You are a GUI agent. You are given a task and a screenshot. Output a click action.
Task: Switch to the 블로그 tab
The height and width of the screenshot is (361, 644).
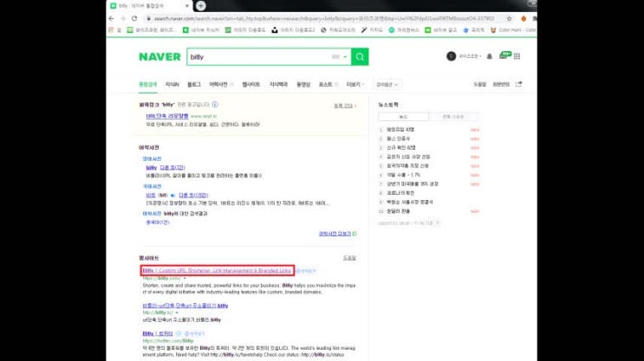(x=194, y=84)
